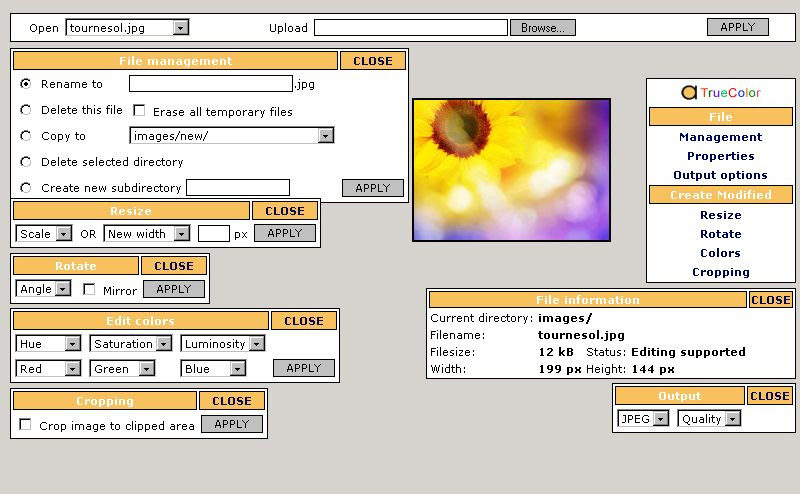Expand the JPEG output format dropdown
800x494 pixels.
[x=643, y=419]
